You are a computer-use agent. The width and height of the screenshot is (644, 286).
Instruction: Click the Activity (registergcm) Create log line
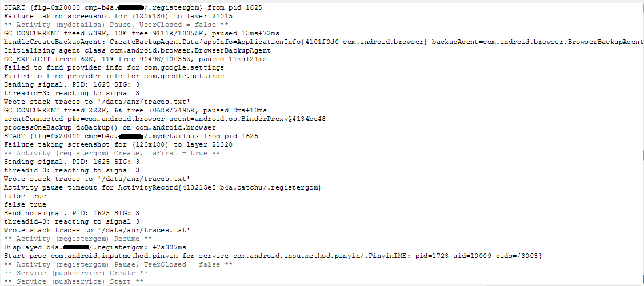[112, 153]
